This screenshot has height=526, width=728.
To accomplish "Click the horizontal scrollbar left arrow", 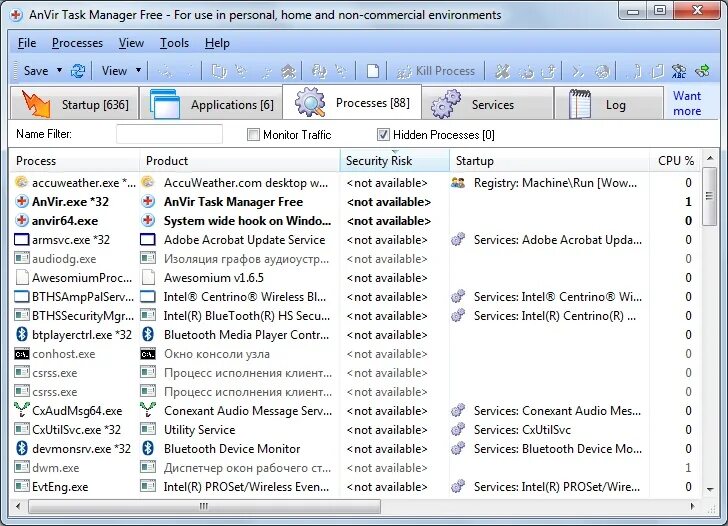I will click(18, 506).
